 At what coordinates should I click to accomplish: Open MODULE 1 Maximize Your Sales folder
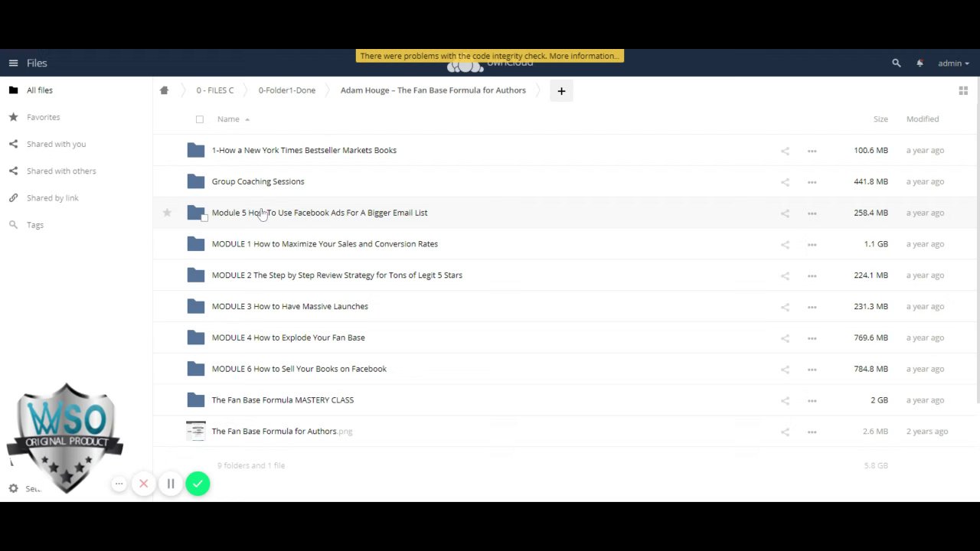[x=325, y=244]
